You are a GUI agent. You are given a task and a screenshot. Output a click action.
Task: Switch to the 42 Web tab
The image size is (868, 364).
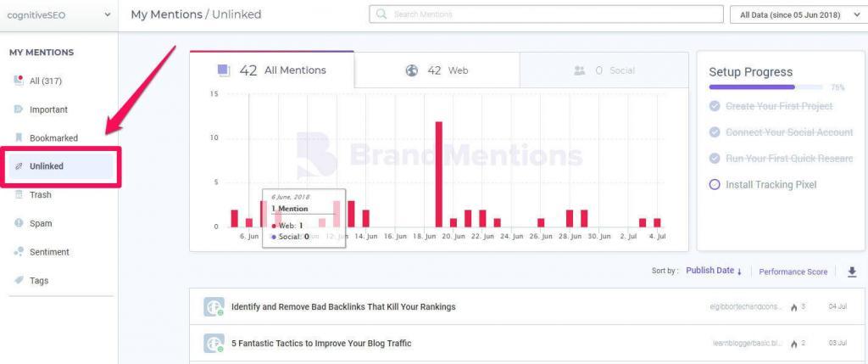point(437,70)
